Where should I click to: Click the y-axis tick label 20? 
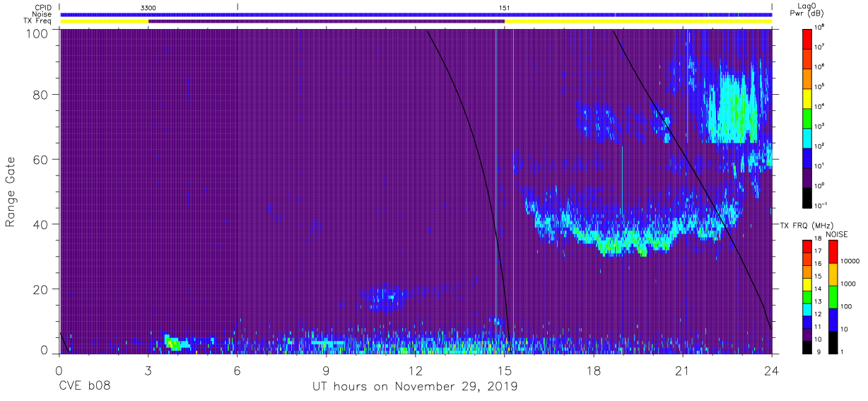41,289
